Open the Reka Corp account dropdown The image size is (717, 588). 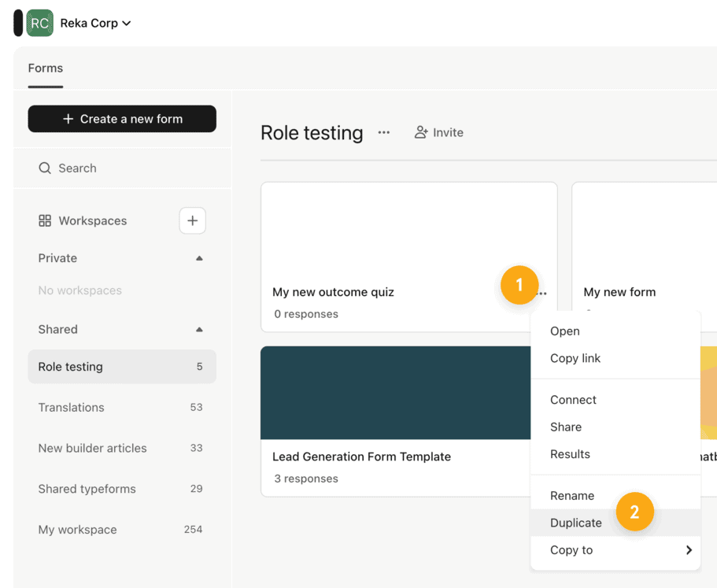coord(96,23)
